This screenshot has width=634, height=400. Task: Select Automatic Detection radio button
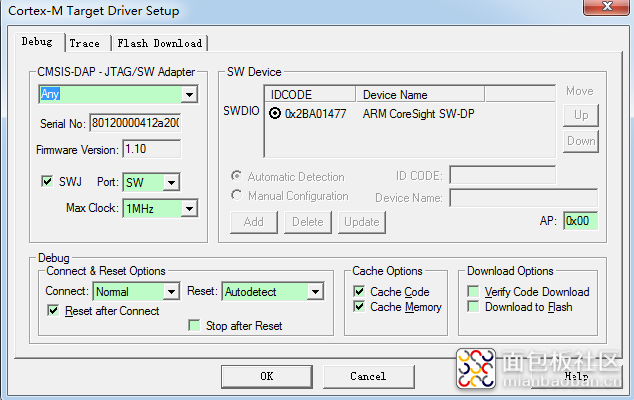237,176
